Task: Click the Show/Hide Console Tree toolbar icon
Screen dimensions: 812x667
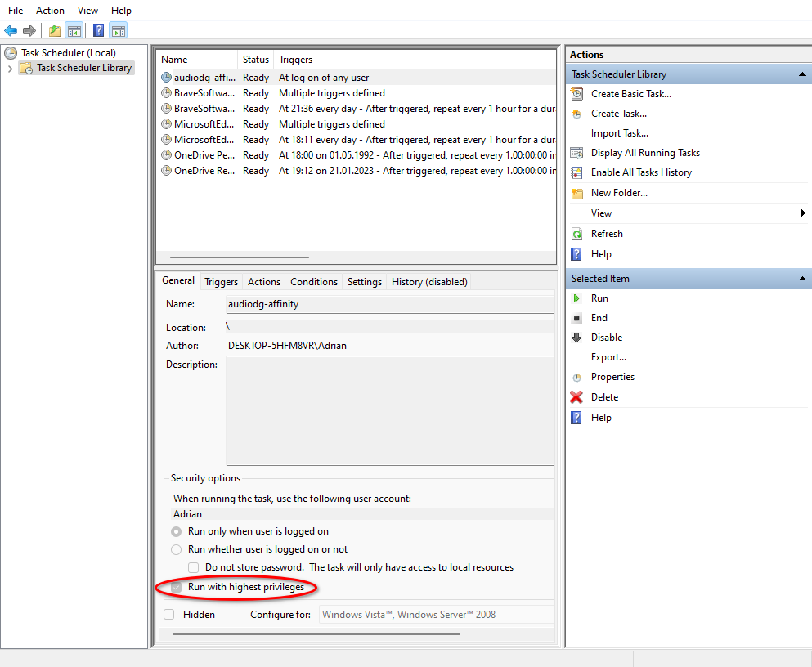Action: point(74,30)
